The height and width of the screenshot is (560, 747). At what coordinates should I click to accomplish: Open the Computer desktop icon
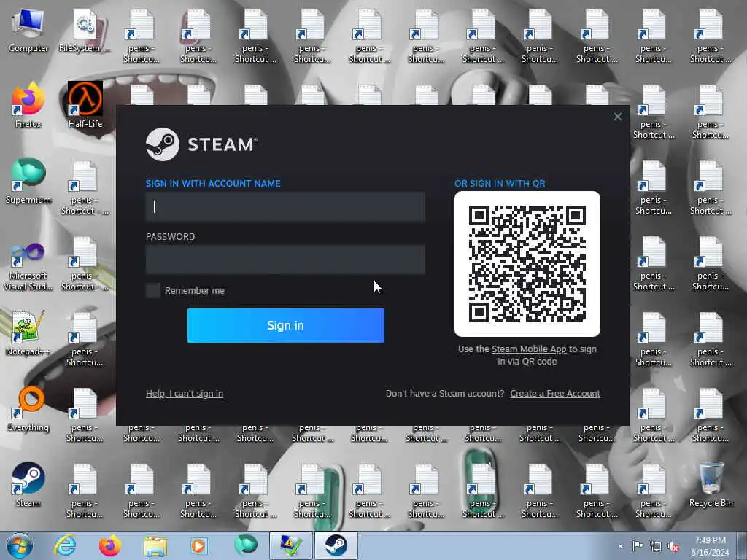click(28, 31)
